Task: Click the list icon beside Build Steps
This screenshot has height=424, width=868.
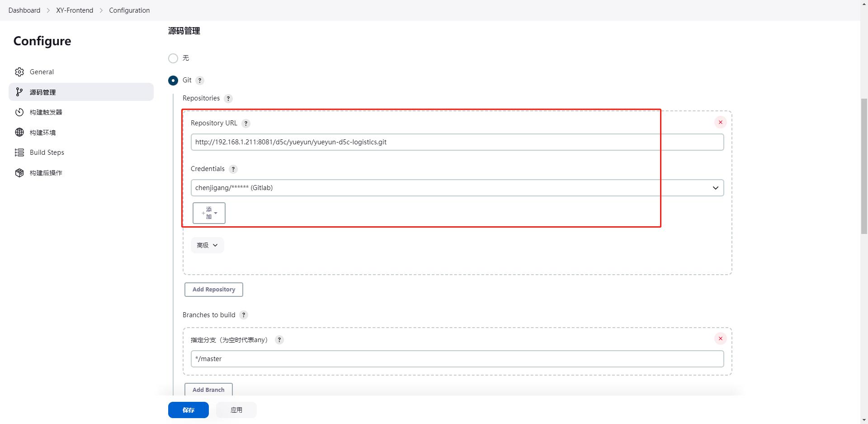Action: point(19,152)
